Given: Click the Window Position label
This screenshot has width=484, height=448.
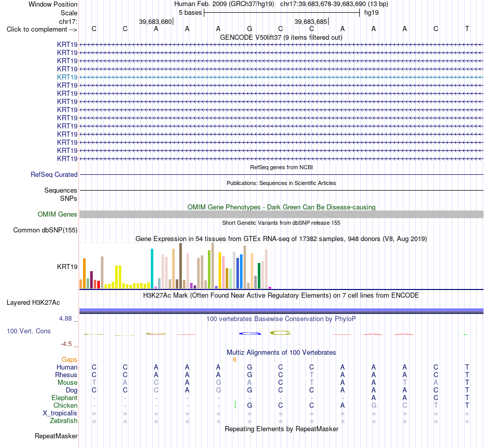Looking at the screenshot, I should point(53,4).
